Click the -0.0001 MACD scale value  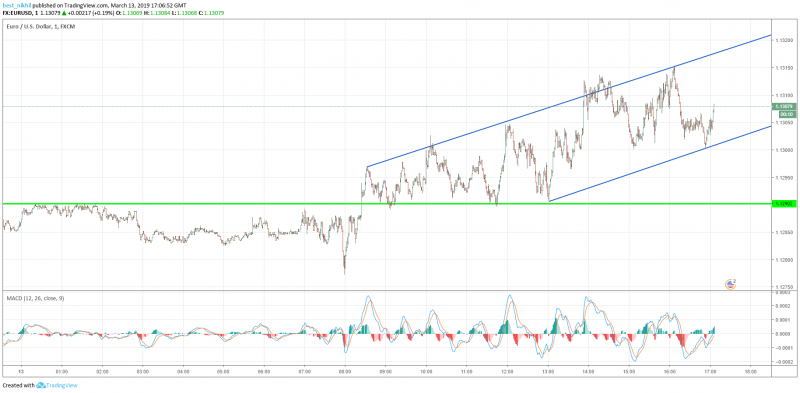783,348
